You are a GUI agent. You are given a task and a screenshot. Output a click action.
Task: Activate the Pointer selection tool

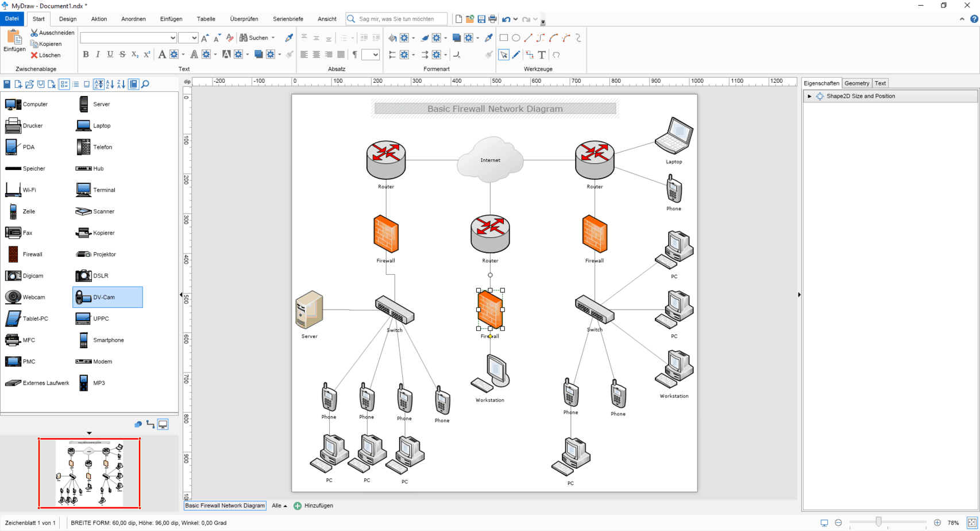(x=503, y=55)
